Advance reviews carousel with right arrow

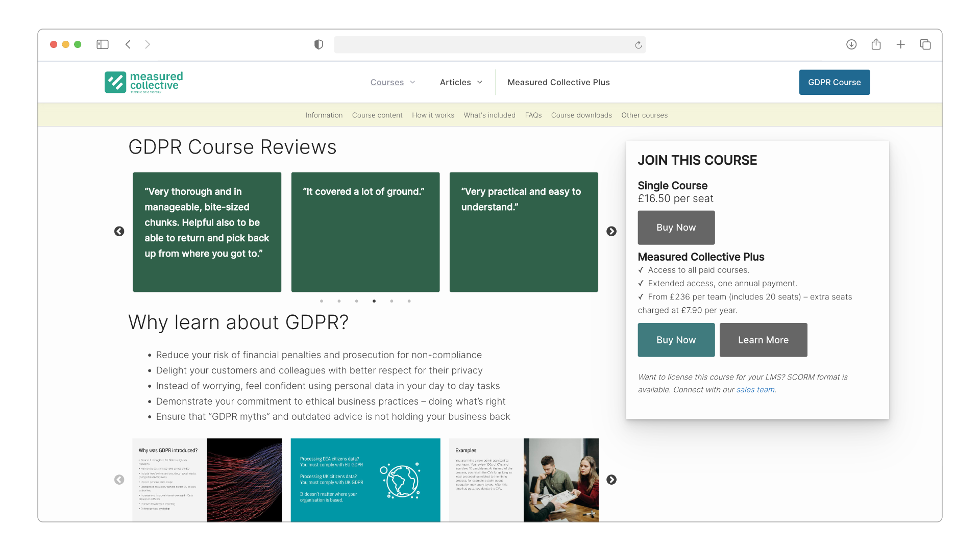pyautogui.click(x=611, y=231)
